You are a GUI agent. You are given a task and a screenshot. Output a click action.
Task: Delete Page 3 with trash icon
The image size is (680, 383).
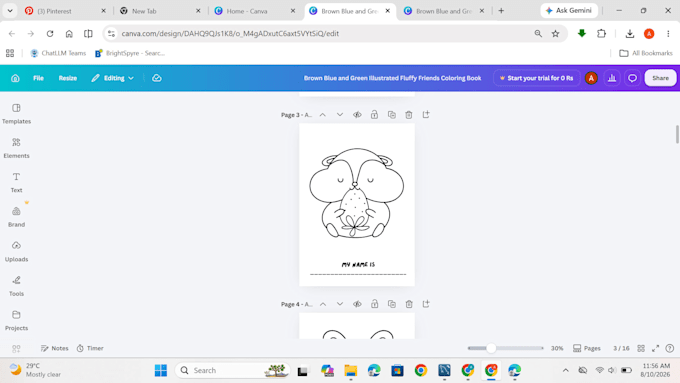pos(409,115)
